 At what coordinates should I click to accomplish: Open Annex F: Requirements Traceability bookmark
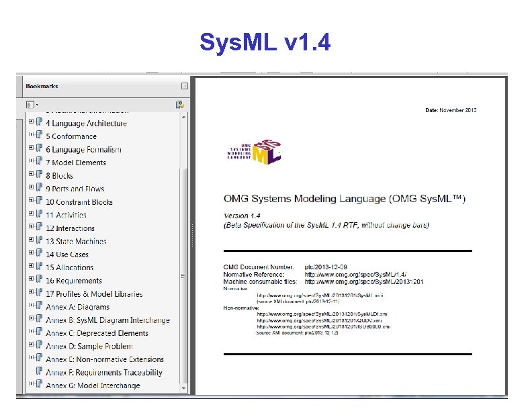click(104, 372)
